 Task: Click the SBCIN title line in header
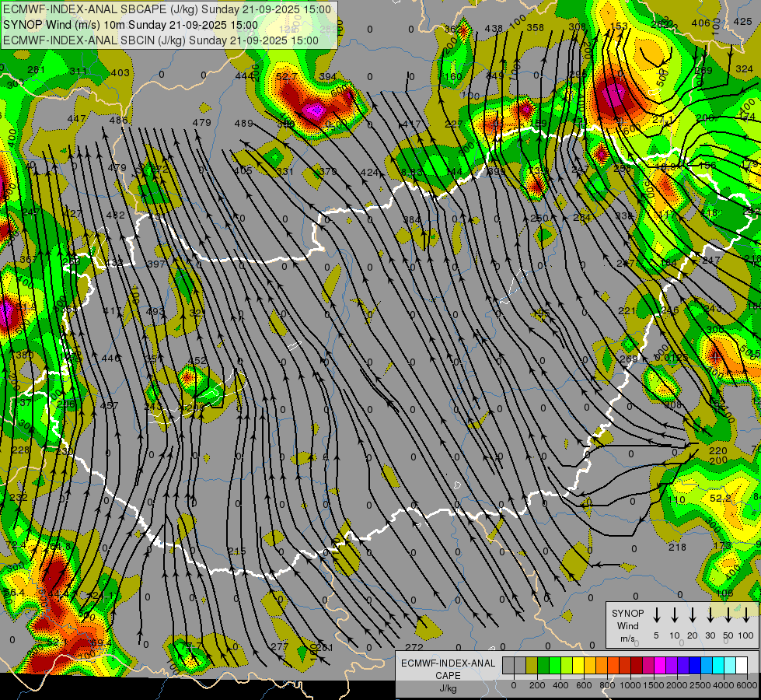click(161, 40)
